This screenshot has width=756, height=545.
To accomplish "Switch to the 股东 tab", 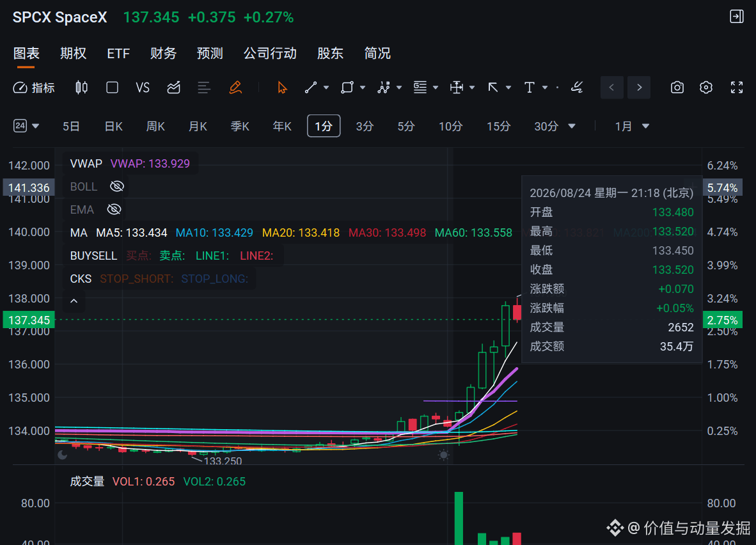I will tap(330, 53).
